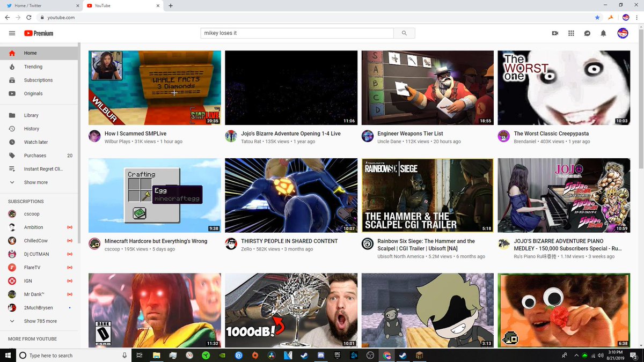
Task: Select Home in the sidebar
Action: 39,53
